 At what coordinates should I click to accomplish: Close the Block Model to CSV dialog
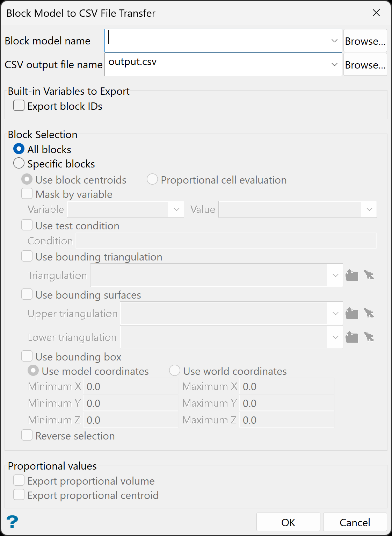(376, 13)
